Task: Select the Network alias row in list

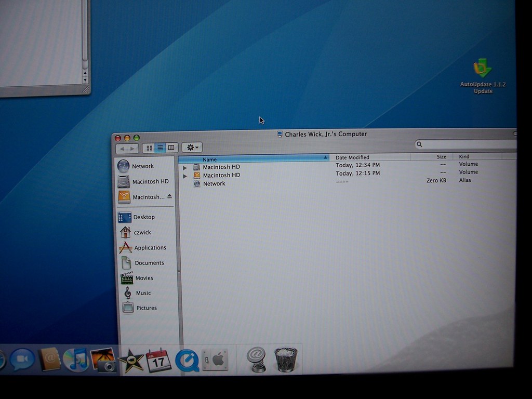Action: tap(347, 182)
